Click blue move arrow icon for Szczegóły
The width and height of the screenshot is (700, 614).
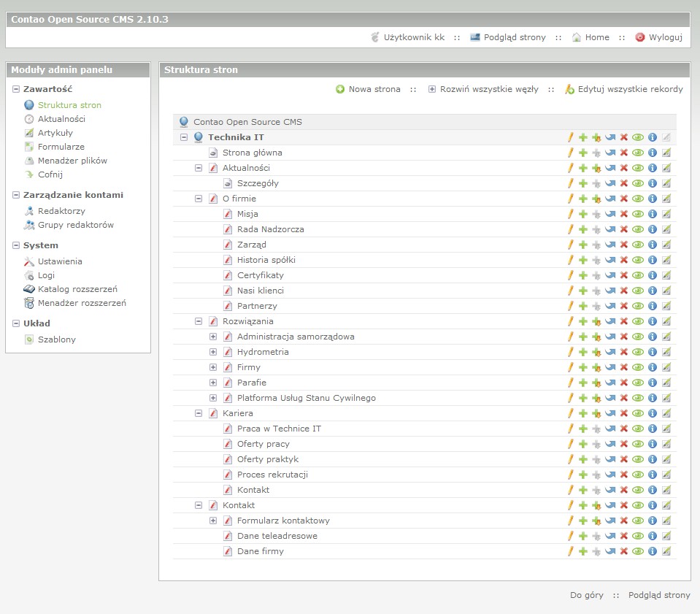coord(610,183)
